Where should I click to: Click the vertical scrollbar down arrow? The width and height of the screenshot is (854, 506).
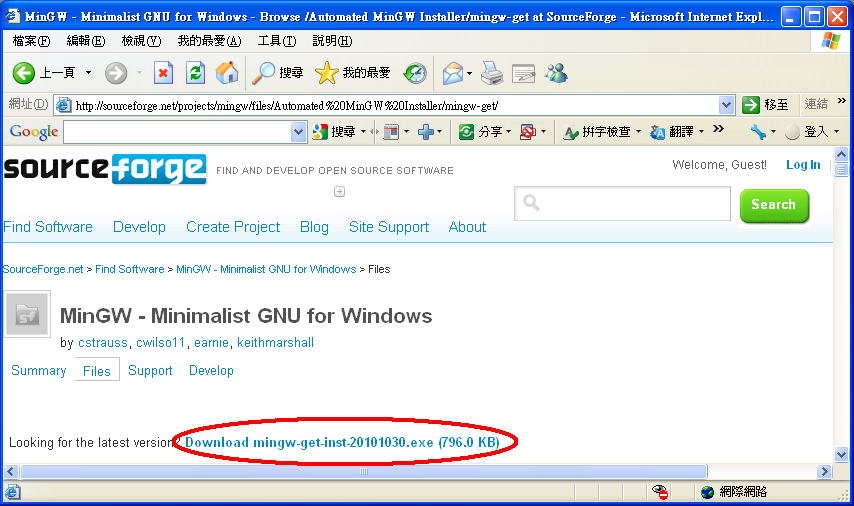tap(841, 454)
